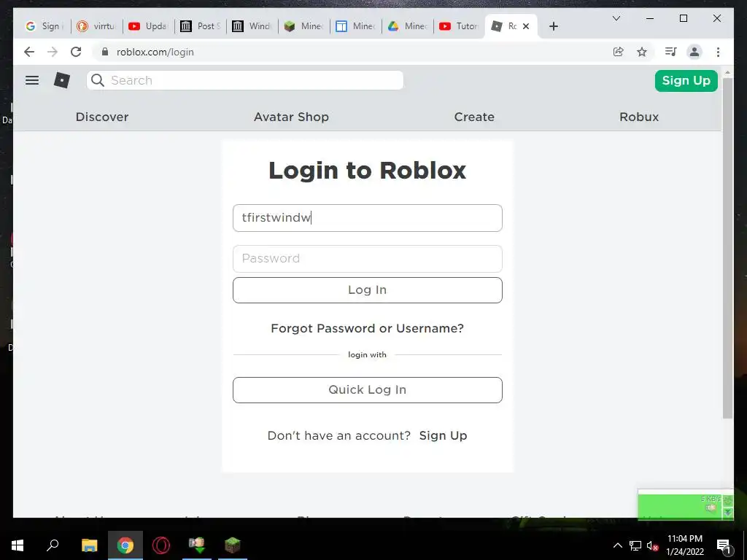Open the Create menu item
747x560 pixels.
pyautogui.click(x=474, y=117)
